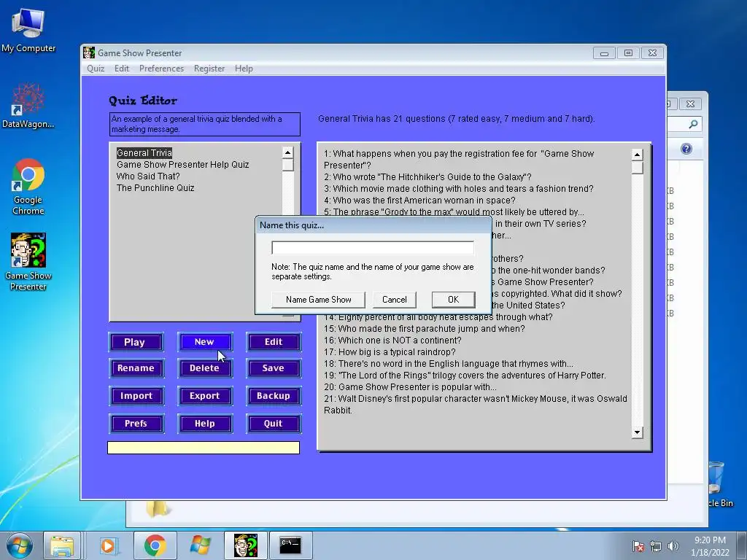Open the Preferences menu
The width and height of the screenshot is (747, 560).
pos(161,69)
